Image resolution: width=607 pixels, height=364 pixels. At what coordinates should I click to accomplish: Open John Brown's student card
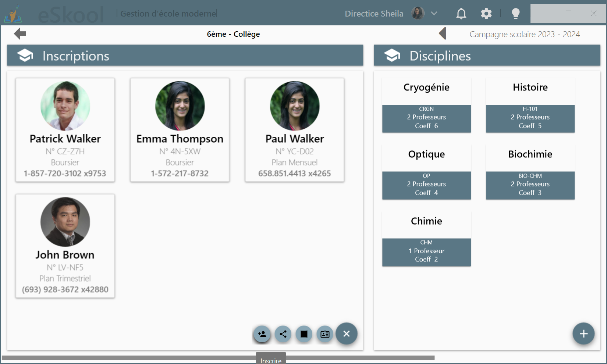click(65, 246)
